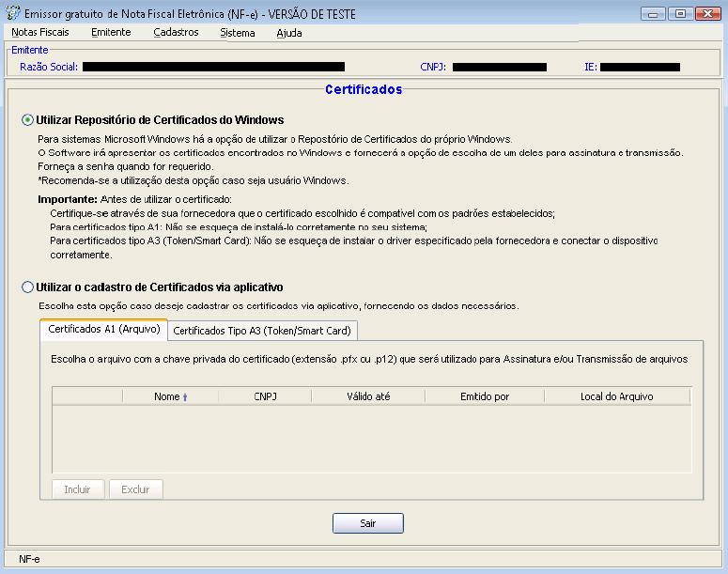Viewport: 728px width, 574px height.
Task: Open the Sistema menu
Action: click(237, 33)
